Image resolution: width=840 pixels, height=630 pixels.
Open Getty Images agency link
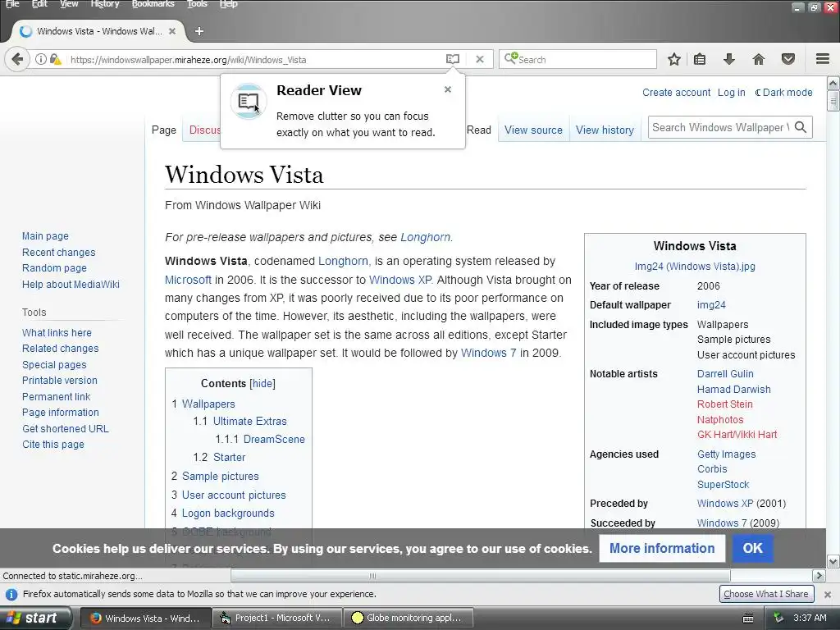(x=727, y=454)
